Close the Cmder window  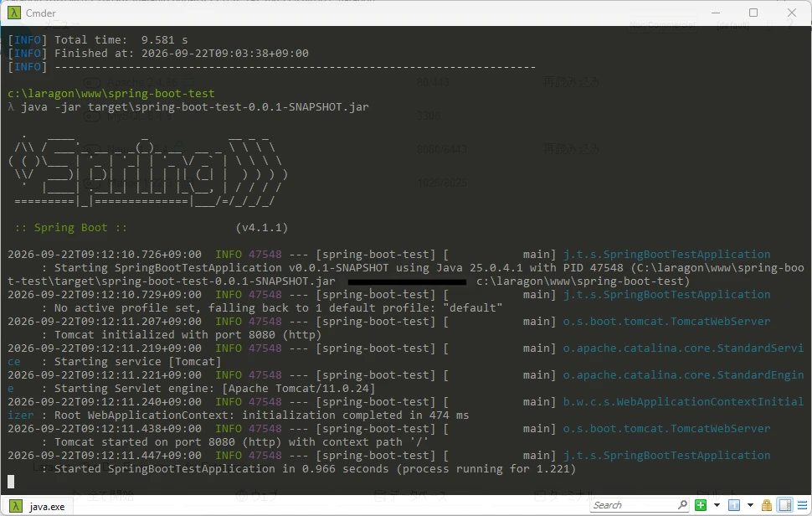tap(792, 13)
